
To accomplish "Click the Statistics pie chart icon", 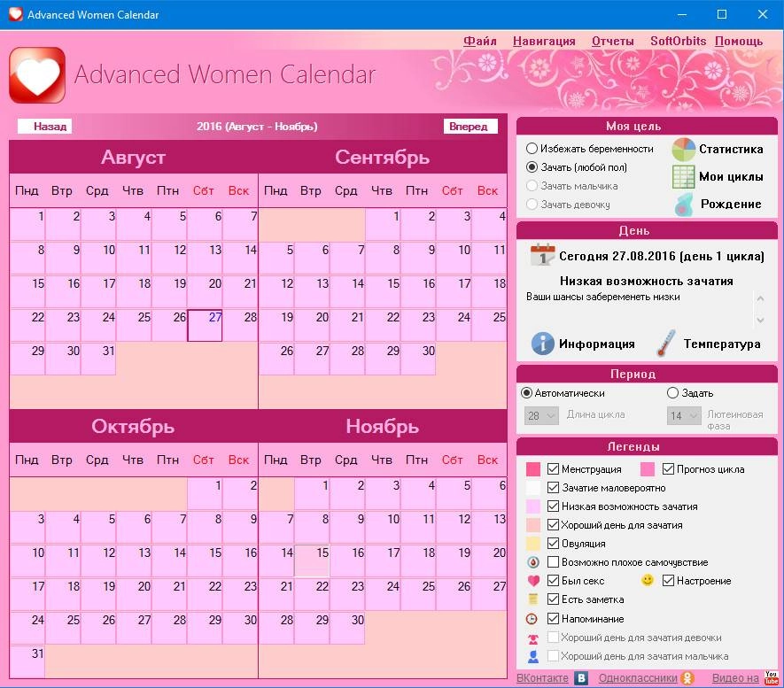I will click(x=684, y=150).
